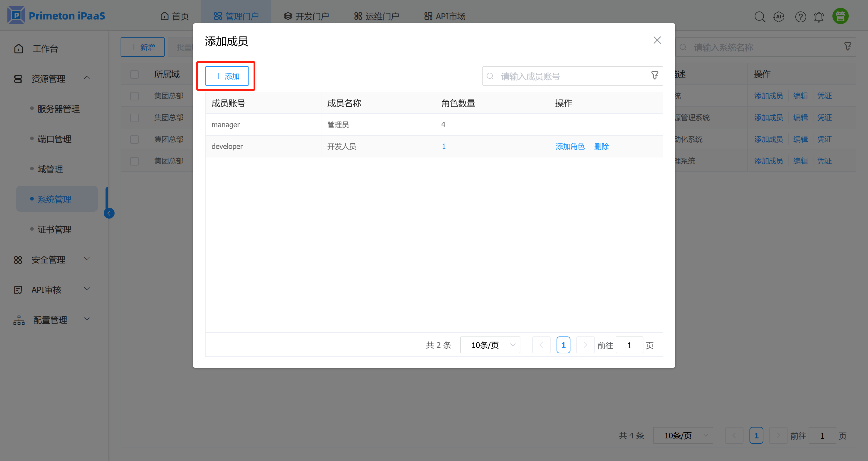Switch to the 开发门户 portal tab
Image resolution: width=868 pixels, height=461 pixels.
coord(306,15)
